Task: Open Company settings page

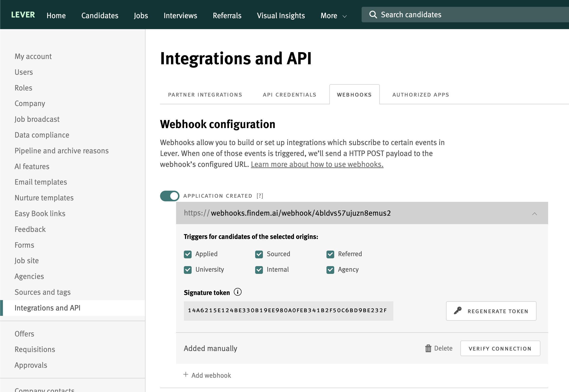Action: click(30, 104)
